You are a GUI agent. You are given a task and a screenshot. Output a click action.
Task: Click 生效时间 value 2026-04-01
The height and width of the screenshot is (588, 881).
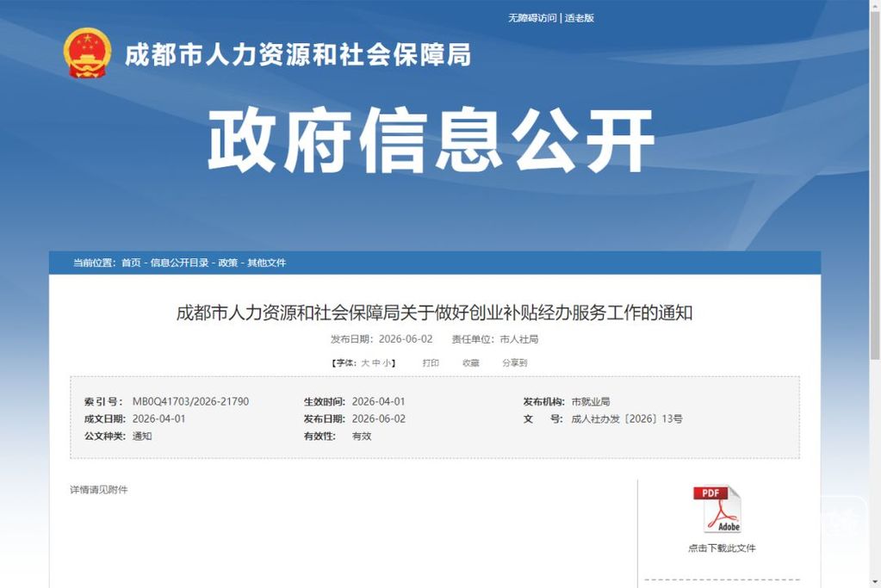(378, 401)
